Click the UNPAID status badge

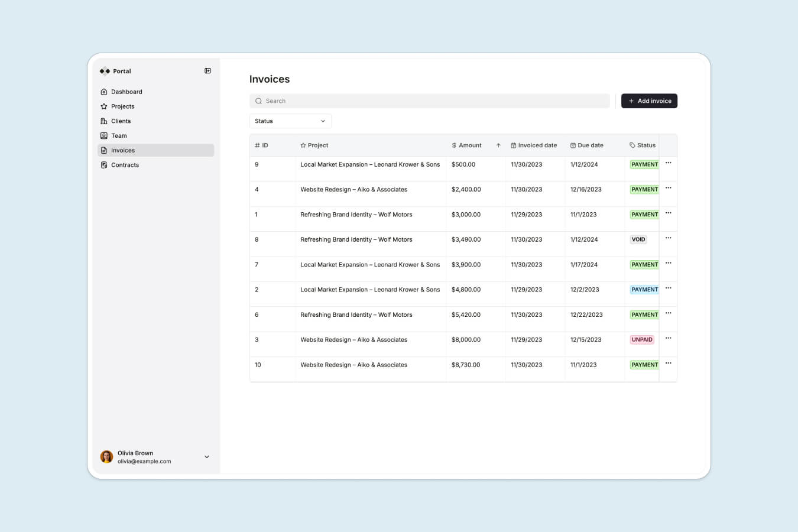(642, 340)
